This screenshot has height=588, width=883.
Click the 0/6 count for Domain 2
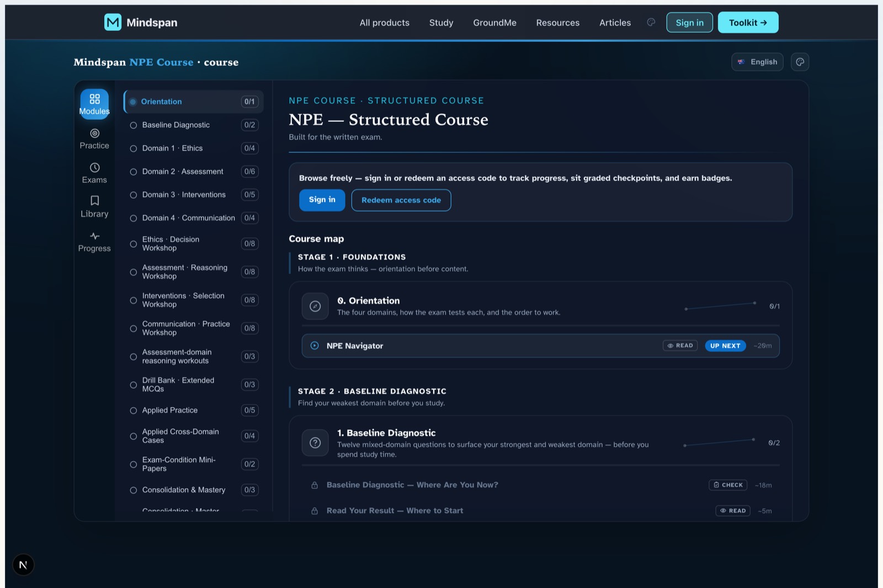tap(249, 172)
